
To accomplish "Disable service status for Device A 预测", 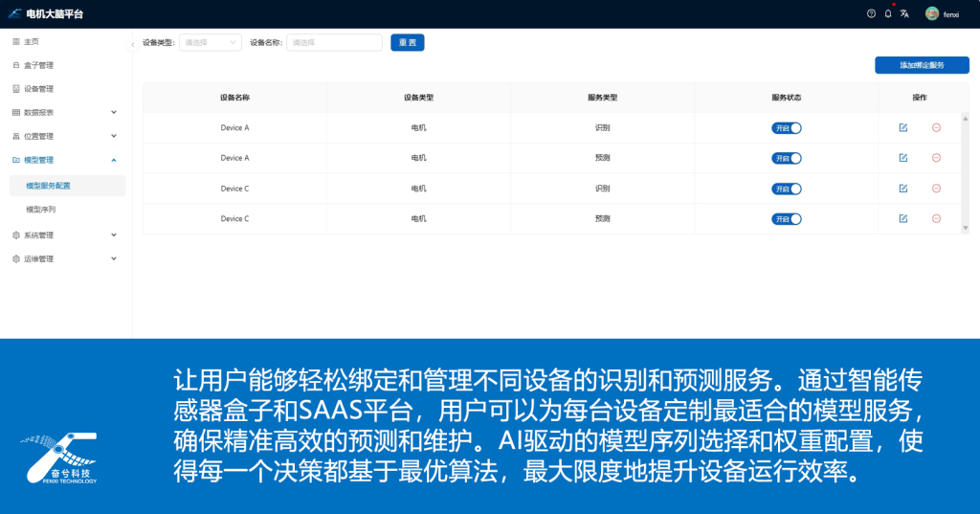I will pos(787,158).
